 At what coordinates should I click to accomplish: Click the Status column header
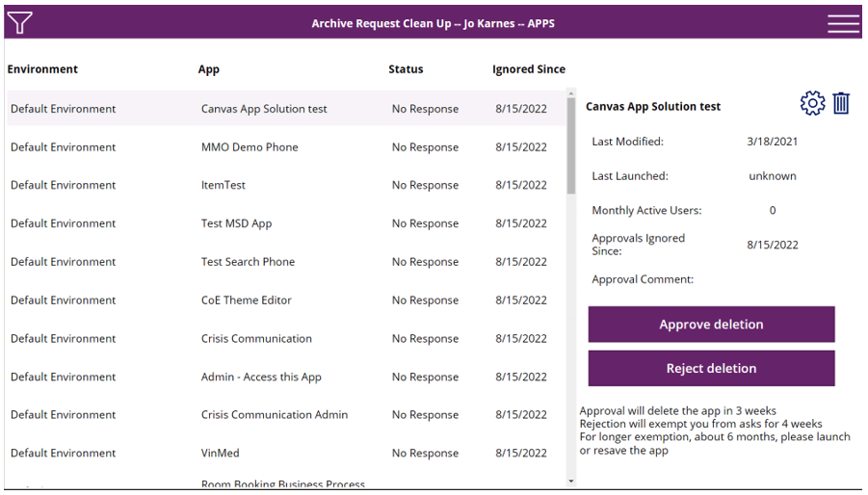point(406,69)
